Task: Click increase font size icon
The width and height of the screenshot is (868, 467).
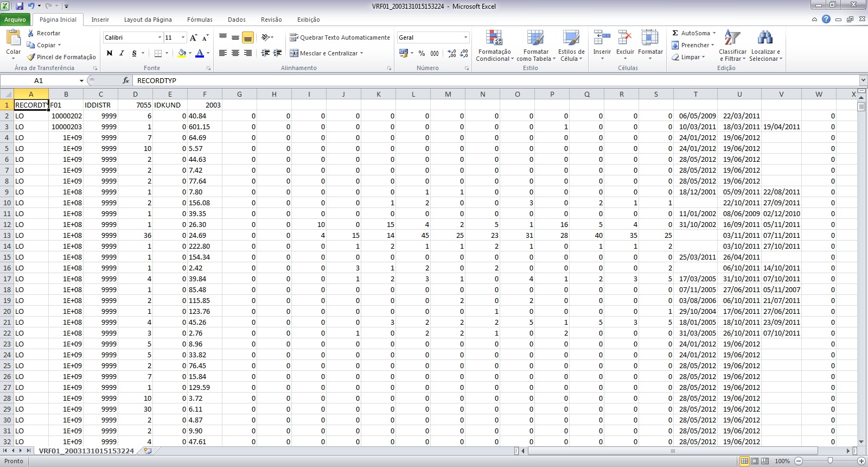Action: pos(194,37)
